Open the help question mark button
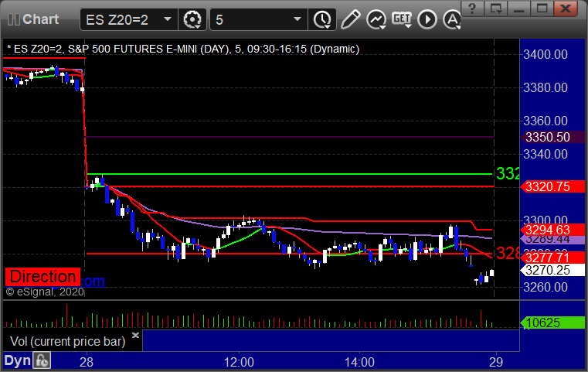This screenshot has height=372, width=588. pyautogui.click(x=472, y=9)
